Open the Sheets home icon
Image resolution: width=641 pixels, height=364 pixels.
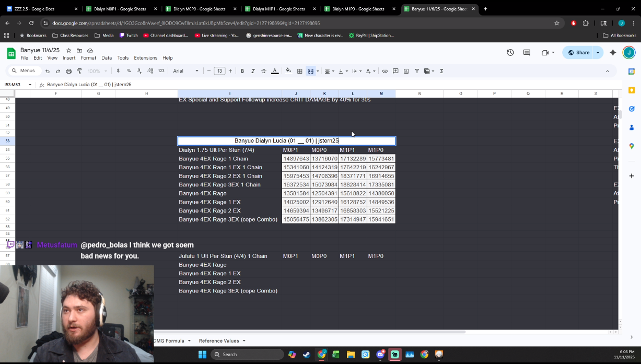point(11,53)
